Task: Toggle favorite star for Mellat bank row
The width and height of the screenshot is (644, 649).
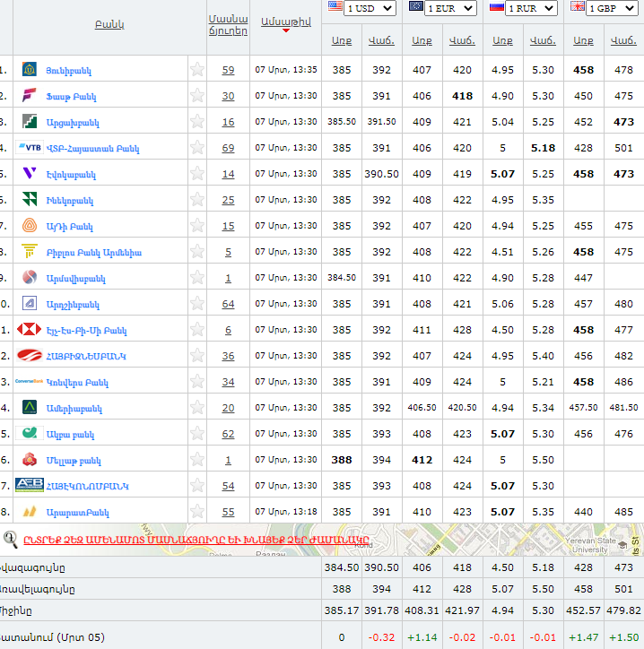Action: click(x=197, y=460)
